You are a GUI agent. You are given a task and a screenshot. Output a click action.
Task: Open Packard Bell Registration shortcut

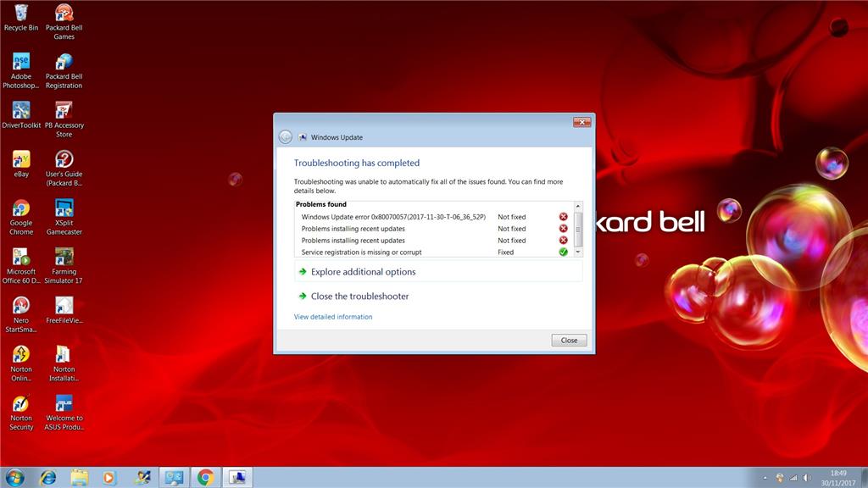pyautogui.click(x=64, y=71)
